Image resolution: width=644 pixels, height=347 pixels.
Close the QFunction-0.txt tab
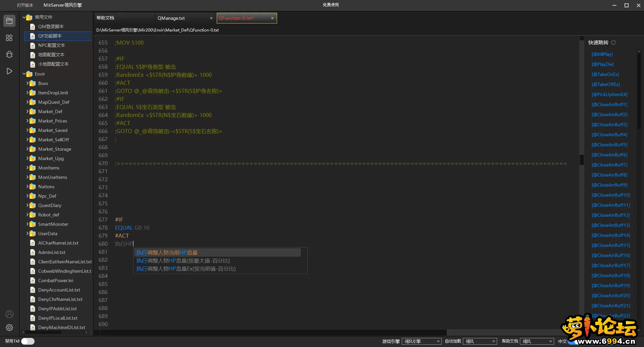[272, 18]
